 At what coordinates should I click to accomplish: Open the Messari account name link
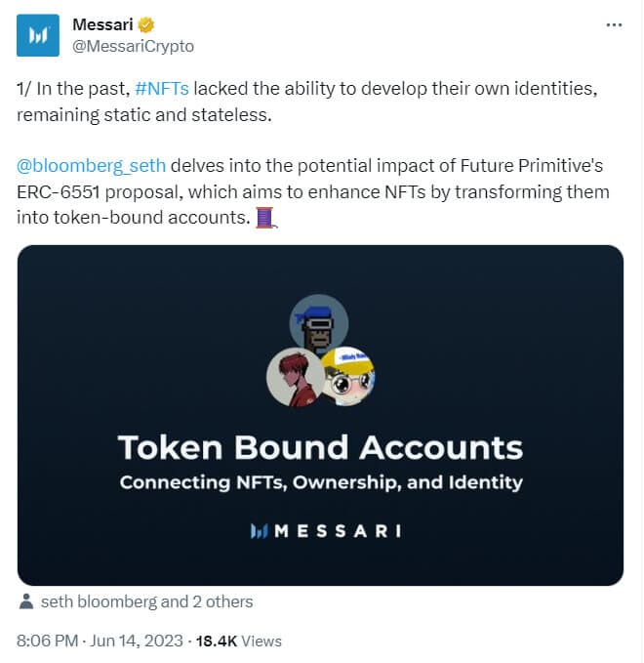click(x=103, y=24)
